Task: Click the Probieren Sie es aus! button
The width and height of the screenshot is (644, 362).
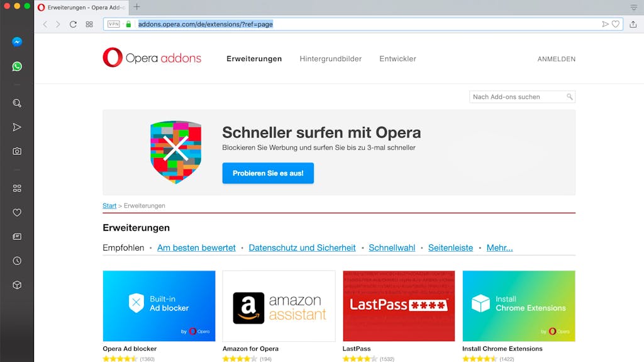Action: [268, 173]
